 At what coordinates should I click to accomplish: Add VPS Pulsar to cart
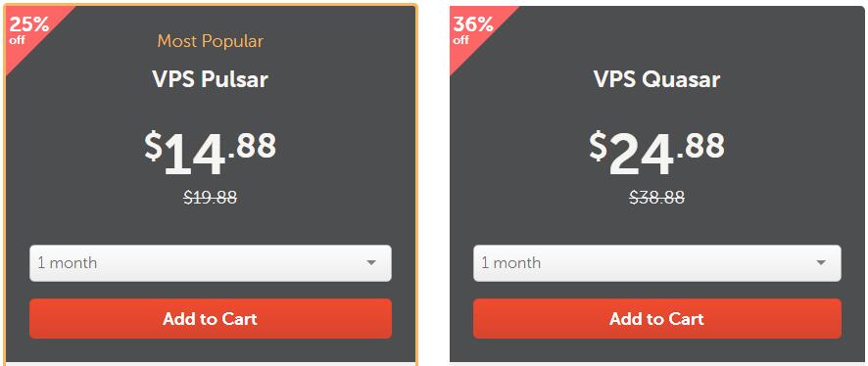click(211, 318)
